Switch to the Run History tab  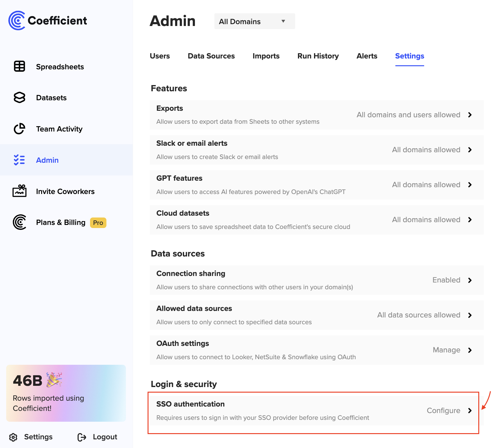(318, 56)
